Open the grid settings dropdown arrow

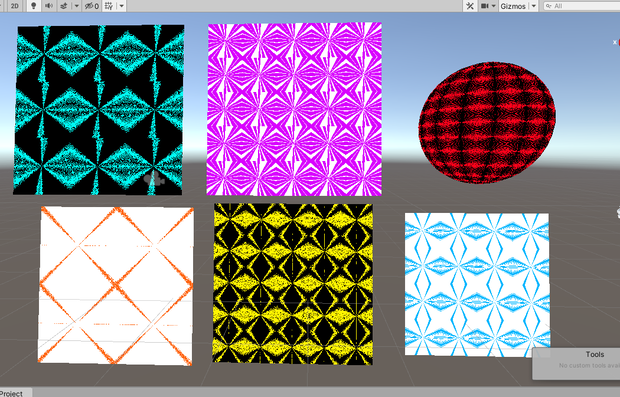coord(121,6)
